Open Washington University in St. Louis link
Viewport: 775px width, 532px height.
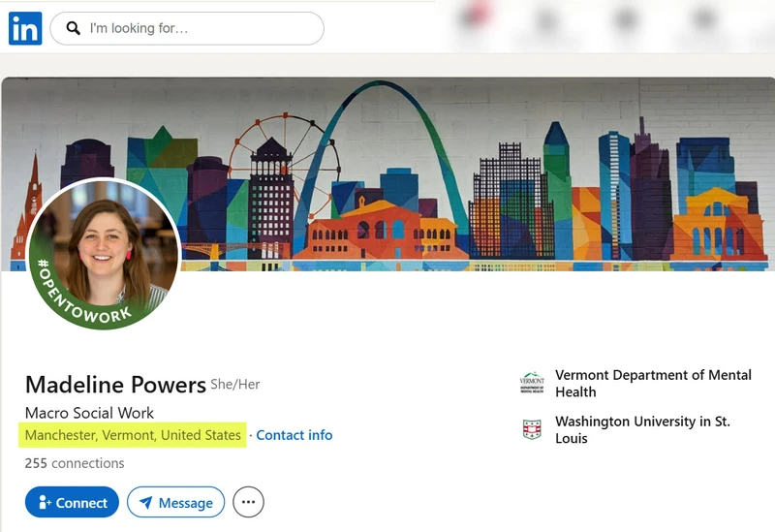pos(642,429)
